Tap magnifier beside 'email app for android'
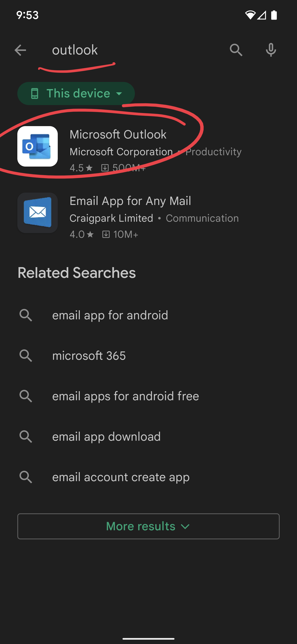The width and height of the screenshot is (297, 644). pos(26,315)
